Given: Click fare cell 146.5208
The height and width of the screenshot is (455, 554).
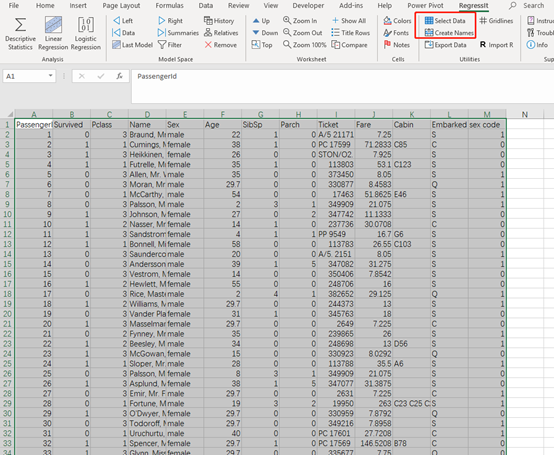Looking at the screenshot, I should click(x=374, y=444).
